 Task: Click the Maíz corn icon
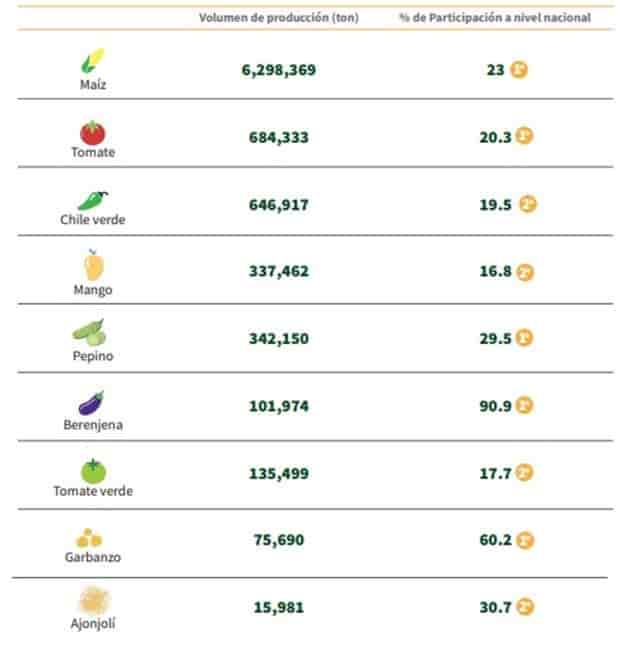[x=92, y=62]
